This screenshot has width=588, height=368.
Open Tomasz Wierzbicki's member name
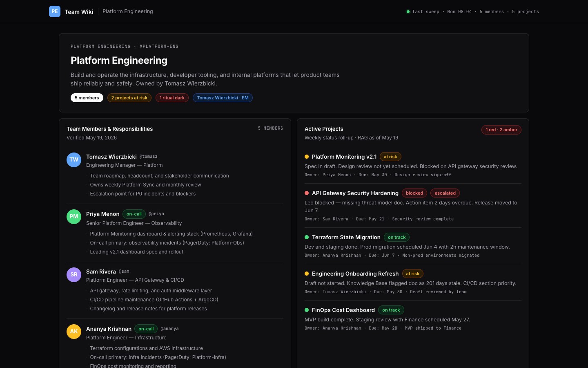(x=111, y=157)
